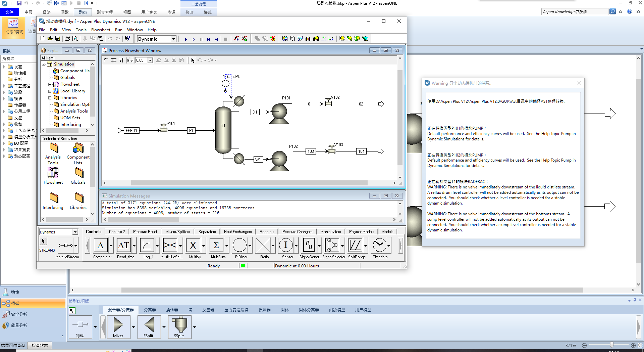Toggle flowsheet grid display icon
The width and height of the screenshot is (644, 352).
click(x=114, y=60)
